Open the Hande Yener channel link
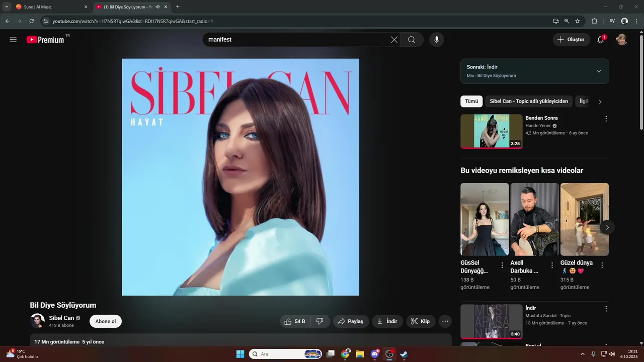The height and width of the screenshot is (362, 644). [538, 126]
